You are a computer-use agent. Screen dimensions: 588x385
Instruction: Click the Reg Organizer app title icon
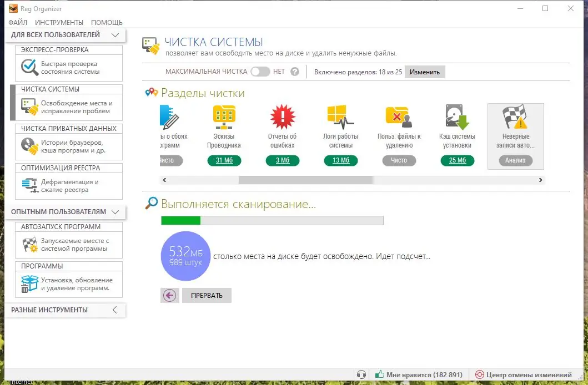pos(13,8)
